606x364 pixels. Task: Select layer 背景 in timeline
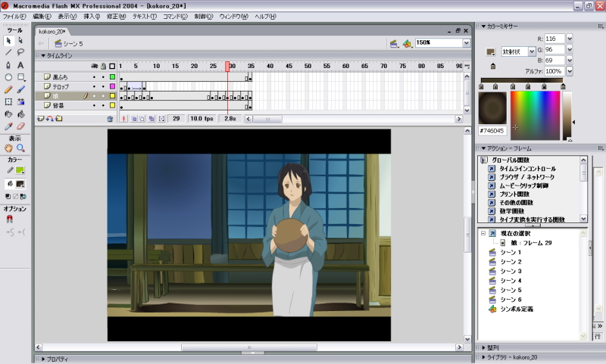pos(58,105)
